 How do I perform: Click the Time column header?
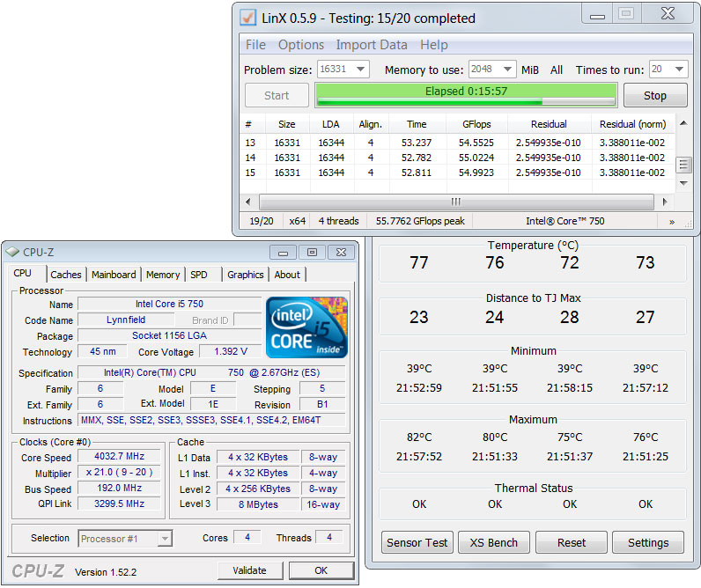coord(417,124)
